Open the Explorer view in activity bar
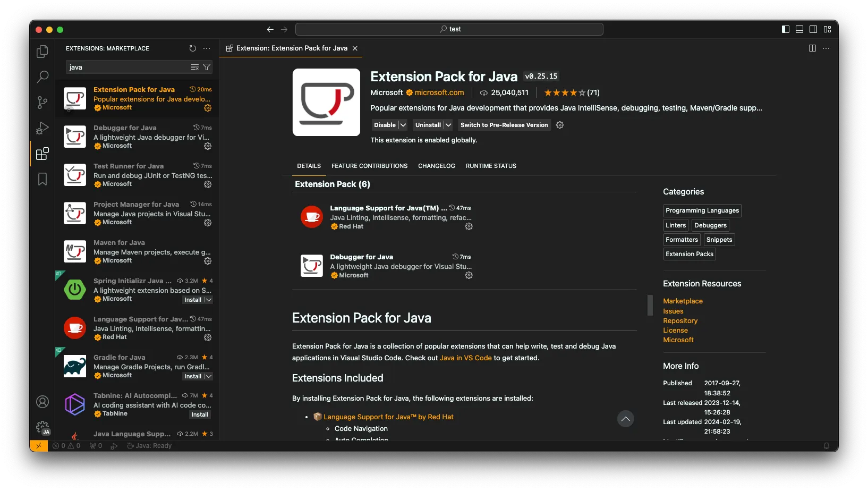 coord(42,52)
